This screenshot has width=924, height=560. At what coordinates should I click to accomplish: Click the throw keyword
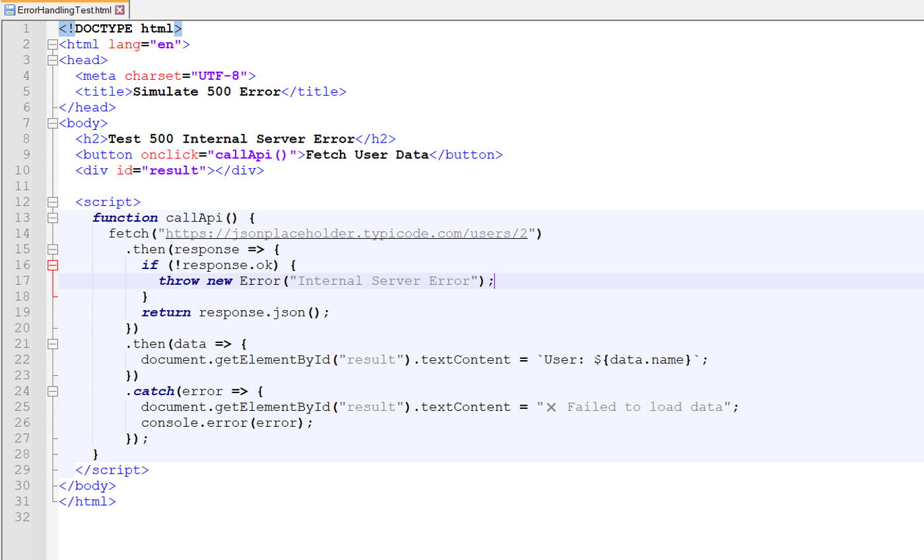pos(178,281)
